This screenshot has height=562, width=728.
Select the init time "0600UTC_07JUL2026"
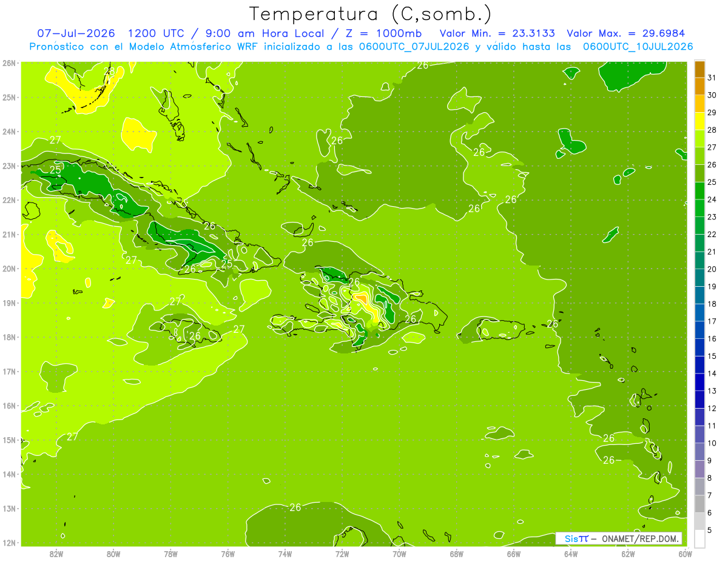click(x=414, y=47)
